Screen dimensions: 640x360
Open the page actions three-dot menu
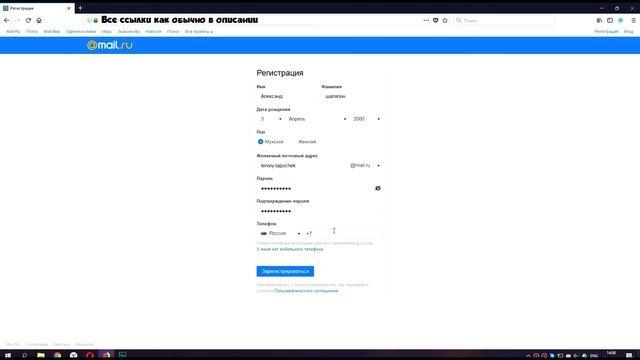pos(426,20)
